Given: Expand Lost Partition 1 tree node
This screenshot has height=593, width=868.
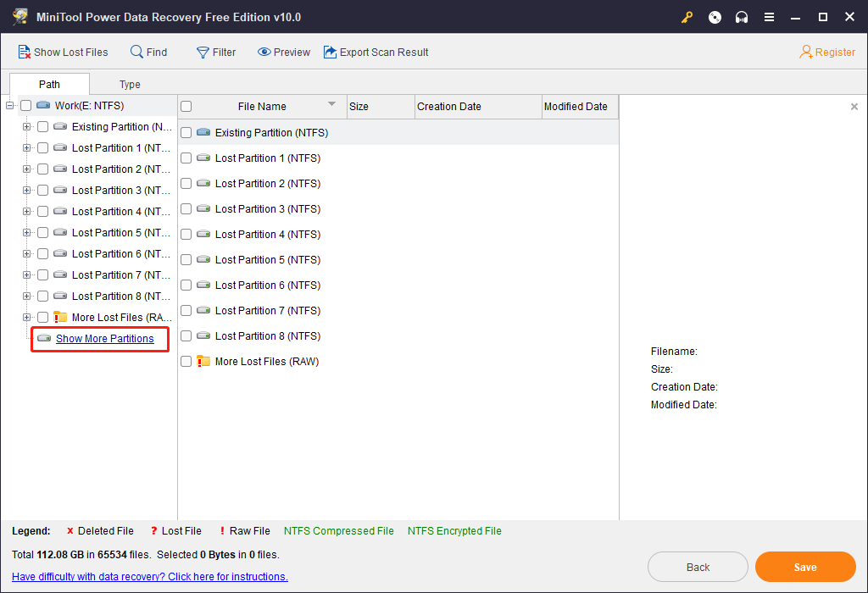Looking at the screenshot, I should click(x=27, y=148).
